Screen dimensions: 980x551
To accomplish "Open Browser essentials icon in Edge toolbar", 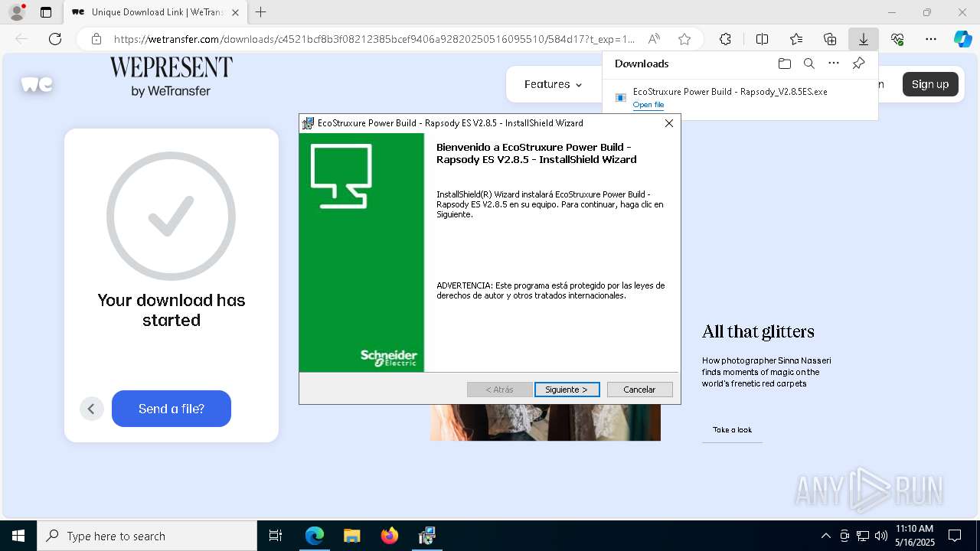I will point(897,39).
